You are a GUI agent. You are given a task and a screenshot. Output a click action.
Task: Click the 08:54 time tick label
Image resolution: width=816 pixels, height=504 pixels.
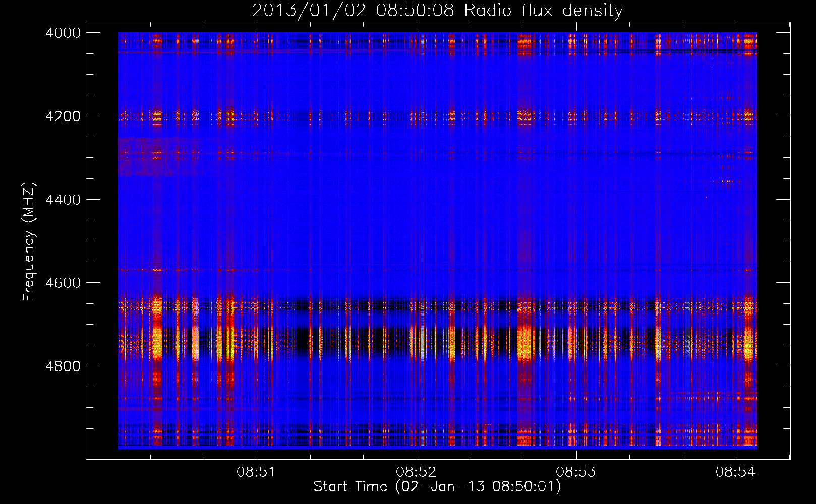click(736, 472)
